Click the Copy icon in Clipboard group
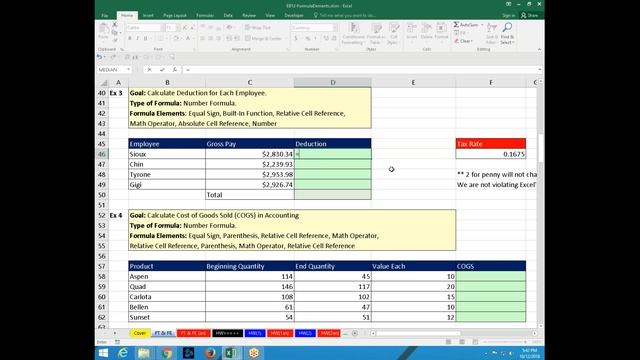 [x=115, y=33]
